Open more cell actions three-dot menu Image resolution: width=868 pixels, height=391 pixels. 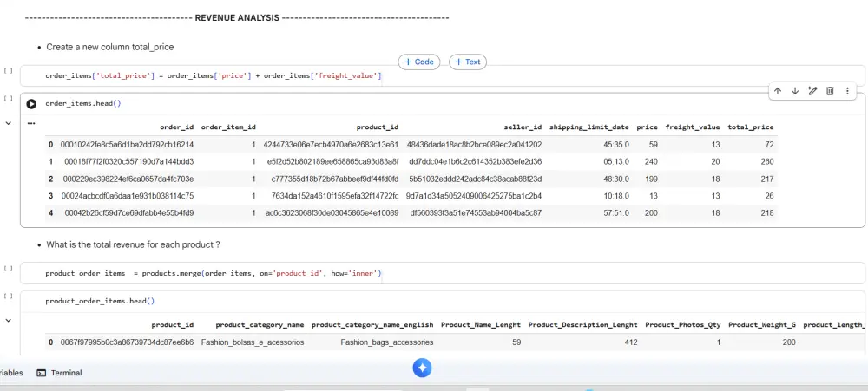pyautogui.click(x=847, y=91)
